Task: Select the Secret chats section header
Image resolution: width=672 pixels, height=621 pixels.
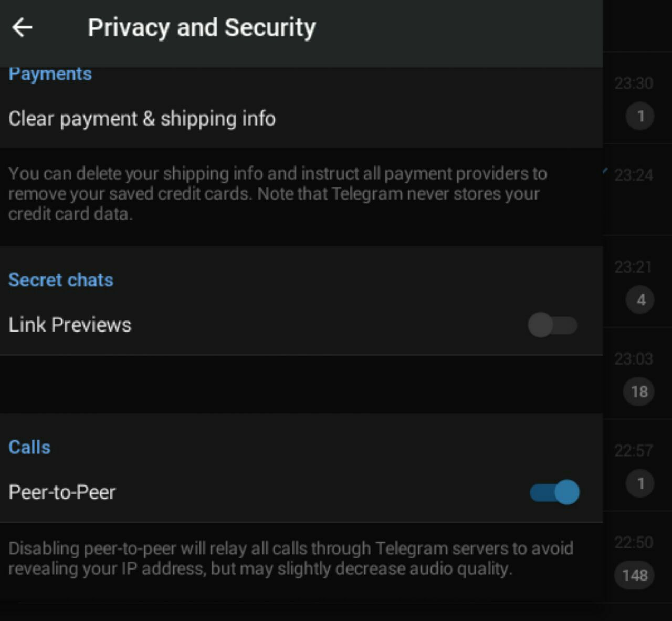Action: [61, 280]
